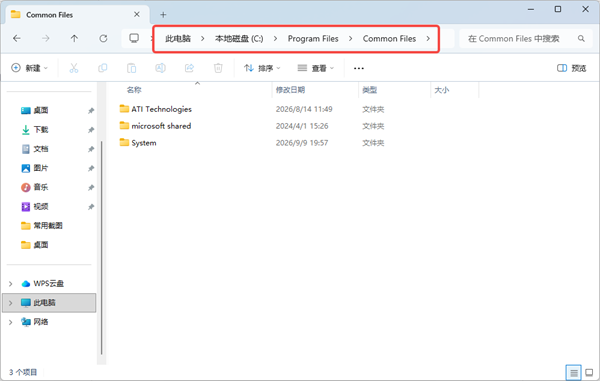
Task: Click the navigation pane scrollbar
Action: tap(101, 247)
